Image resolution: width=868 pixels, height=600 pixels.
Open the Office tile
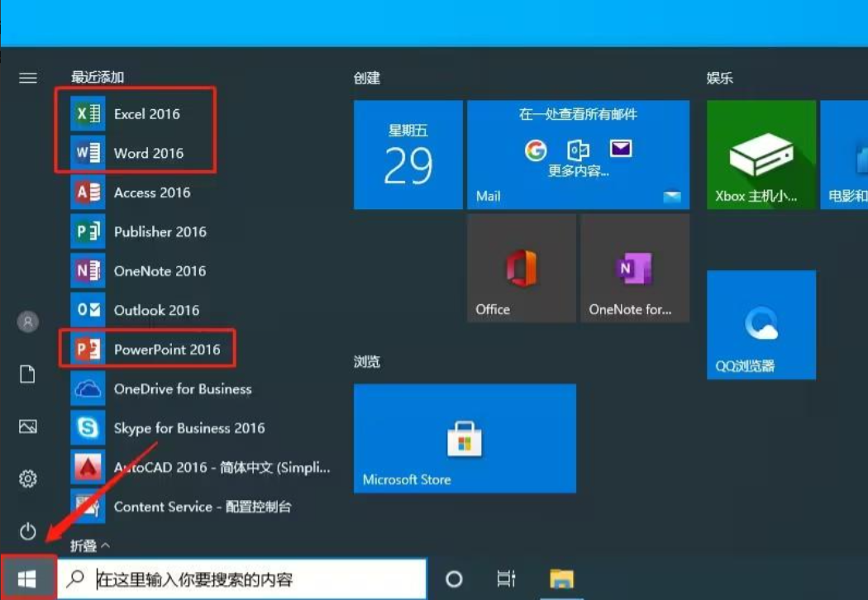tap(522, 268)
